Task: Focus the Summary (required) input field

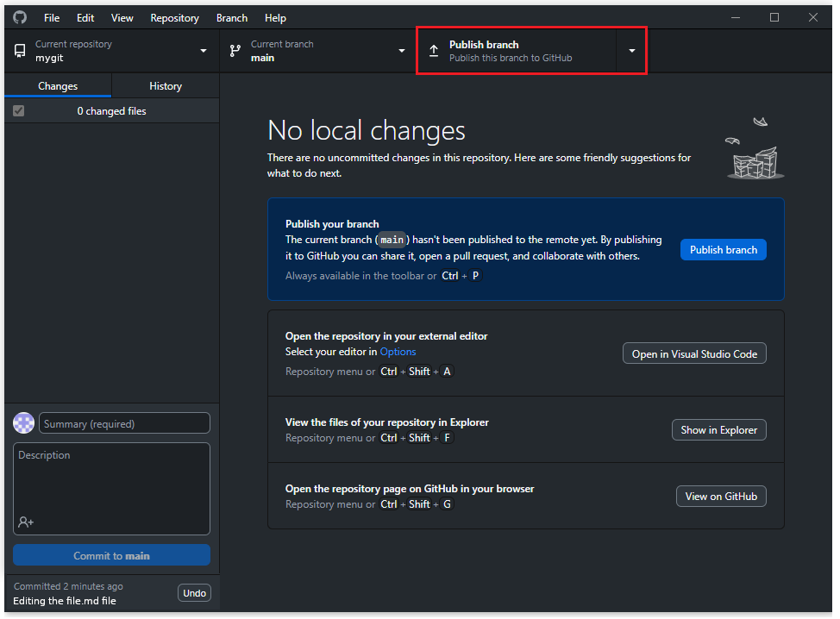Action: 124,423
